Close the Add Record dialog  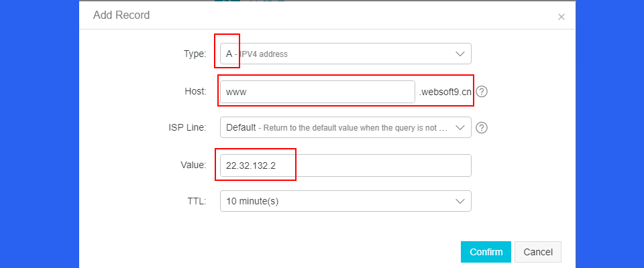(561, 17)
